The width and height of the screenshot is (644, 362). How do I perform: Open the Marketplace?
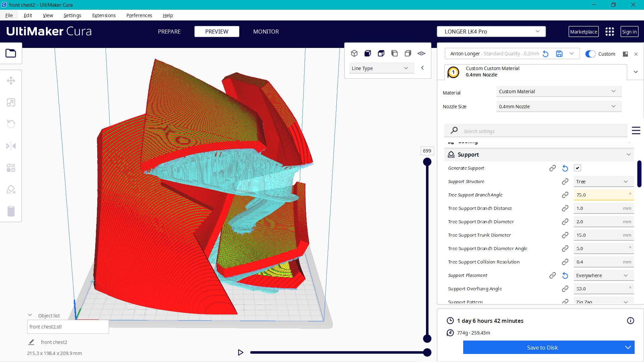click(x=584, y=32)
